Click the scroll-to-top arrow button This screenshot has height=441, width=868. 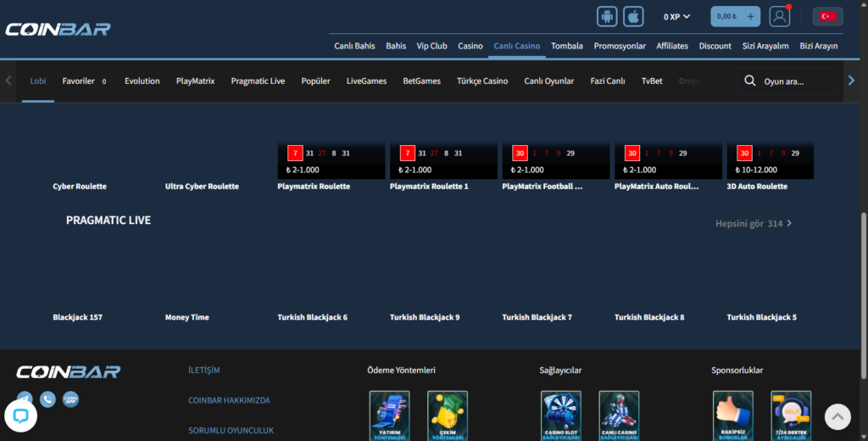pos(837,416)
